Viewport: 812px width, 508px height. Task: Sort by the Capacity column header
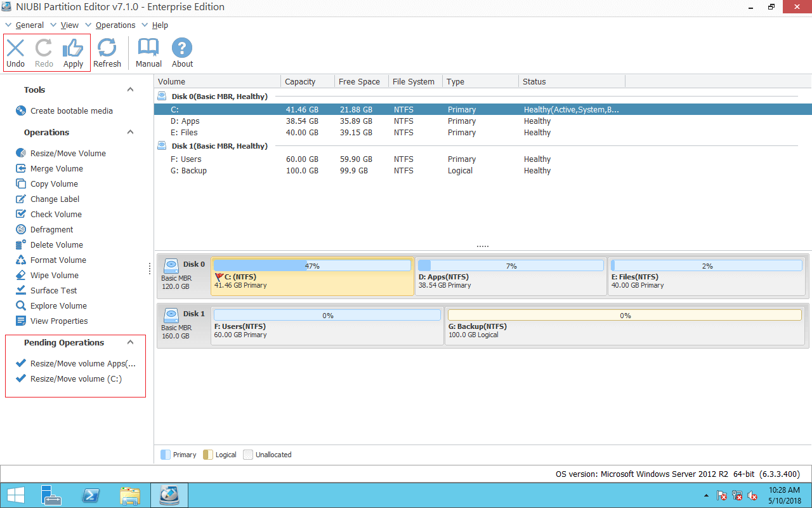308,81
